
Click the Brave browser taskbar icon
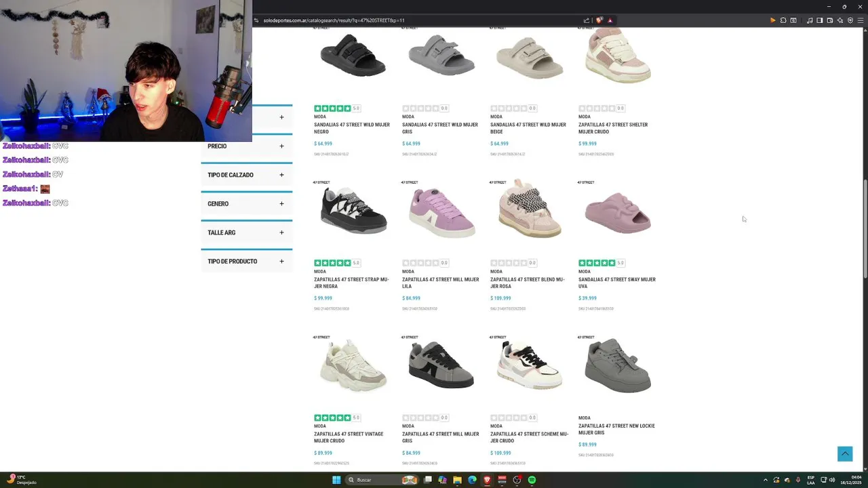coord(487,480)
